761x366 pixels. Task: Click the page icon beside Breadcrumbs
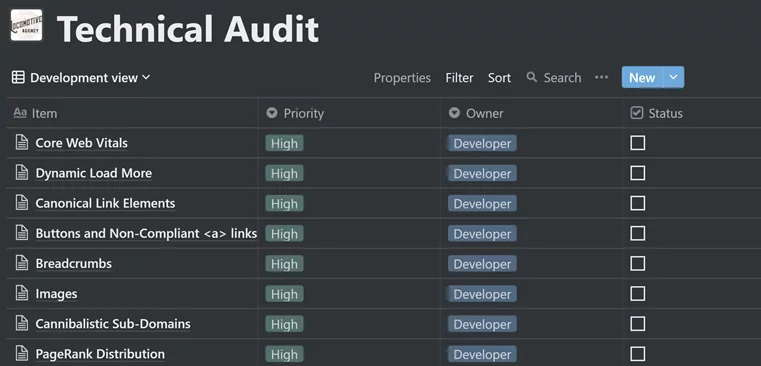click(22, 263)
